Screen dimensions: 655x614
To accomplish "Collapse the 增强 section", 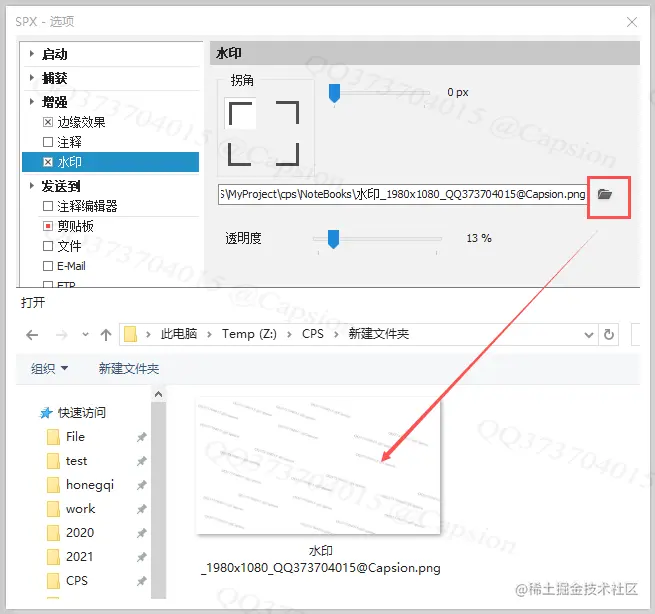I will point(32,101).
